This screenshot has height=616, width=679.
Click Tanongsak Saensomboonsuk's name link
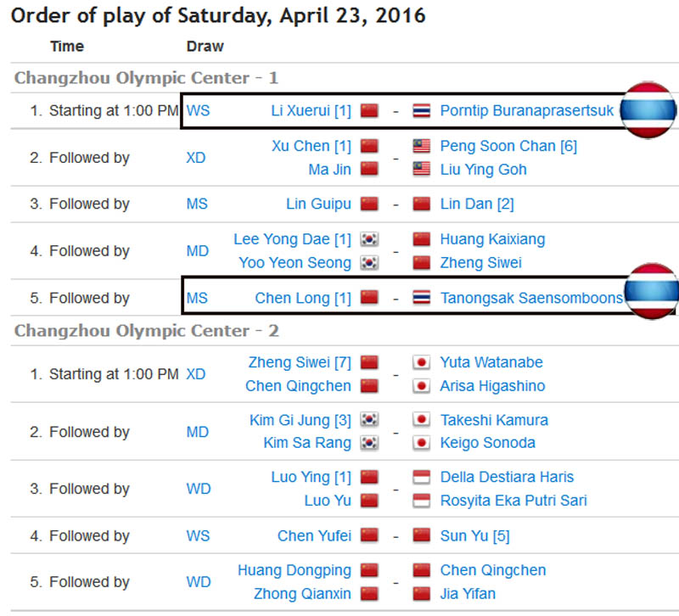point(530,298)
